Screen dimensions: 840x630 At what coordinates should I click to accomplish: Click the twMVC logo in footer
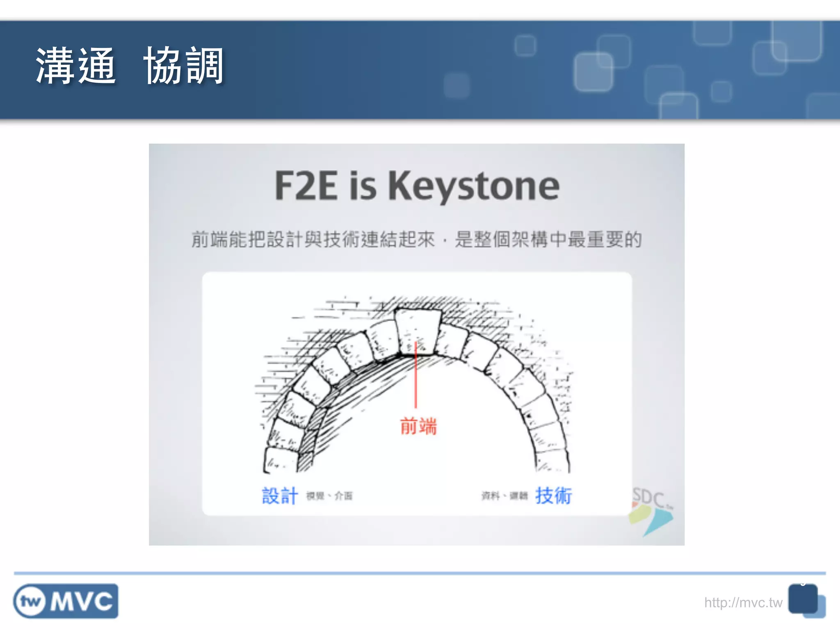pos(66,601)
